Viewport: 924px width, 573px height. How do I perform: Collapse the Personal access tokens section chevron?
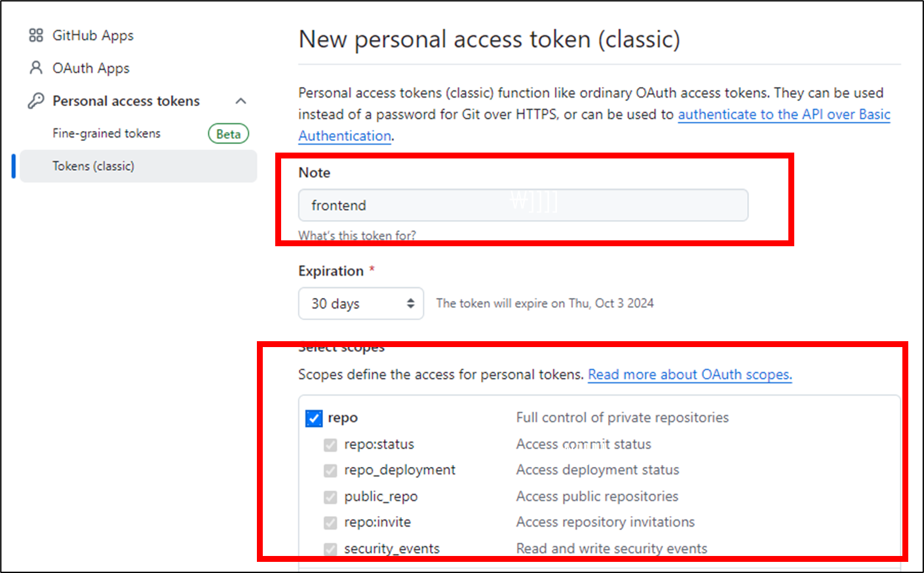pyautogui.click(x=241, y=101)
